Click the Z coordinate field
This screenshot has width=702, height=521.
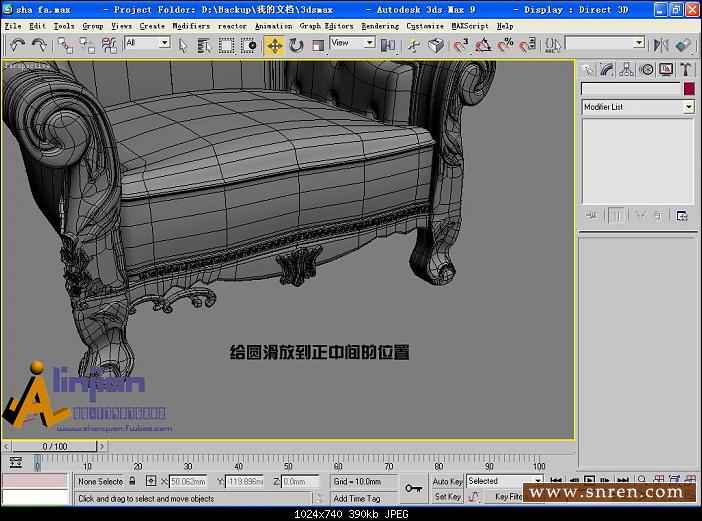tap(300, 482)
